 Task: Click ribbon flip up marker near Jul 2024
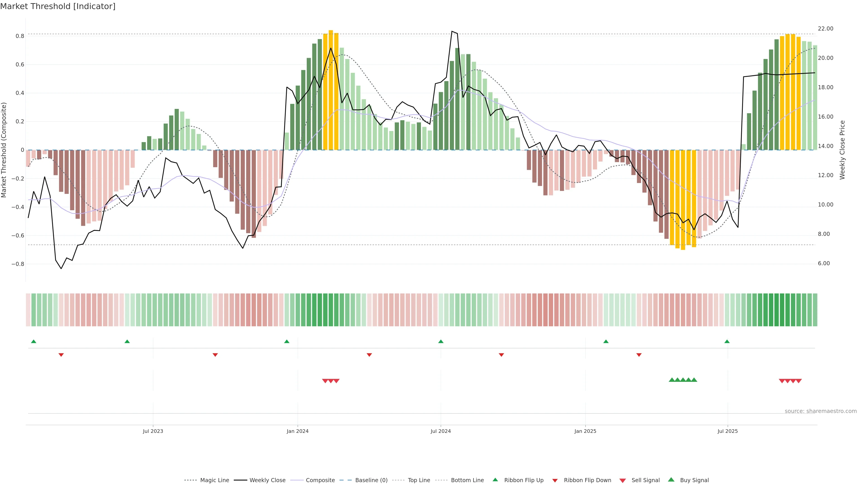click(x=441, y=342)
